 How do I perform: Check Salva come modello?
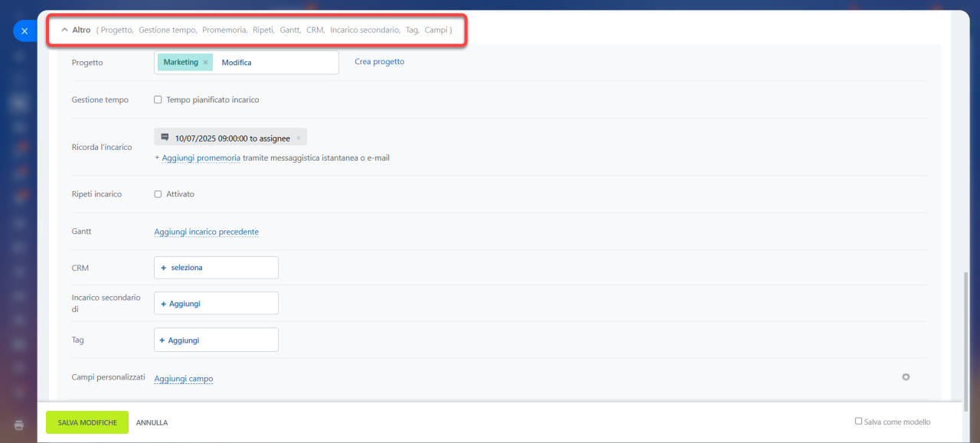[858, 421]
